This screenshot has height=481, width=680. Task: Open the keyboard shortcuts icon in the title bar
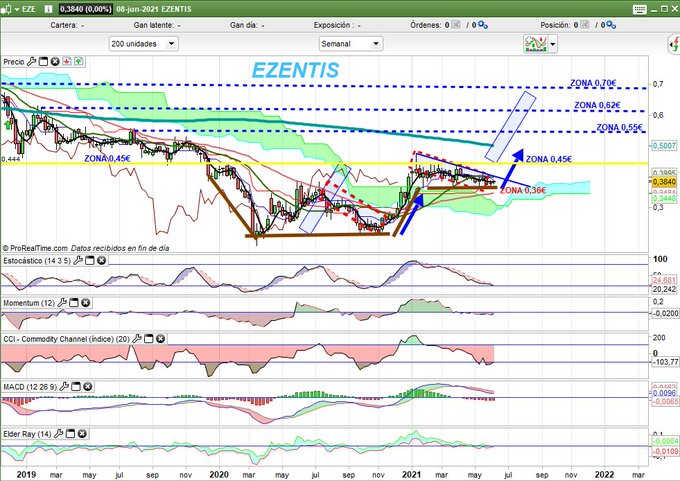tap(639, 9)
